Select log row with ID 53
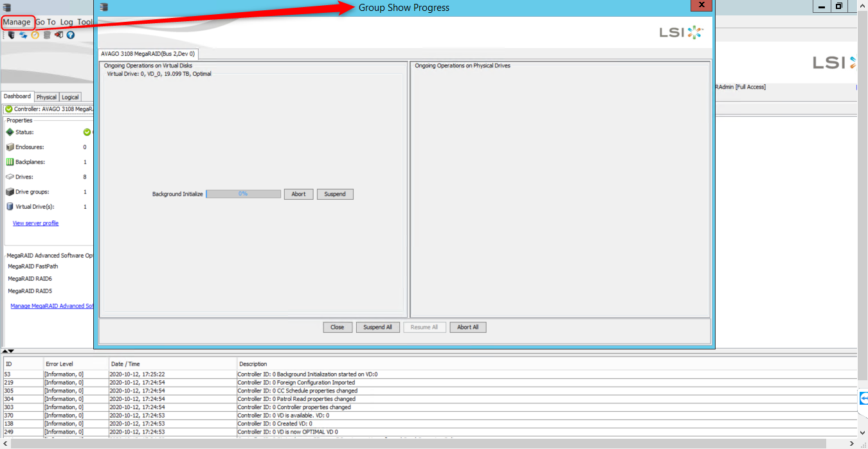Screen dimensions: 868x449 (430, 374)
